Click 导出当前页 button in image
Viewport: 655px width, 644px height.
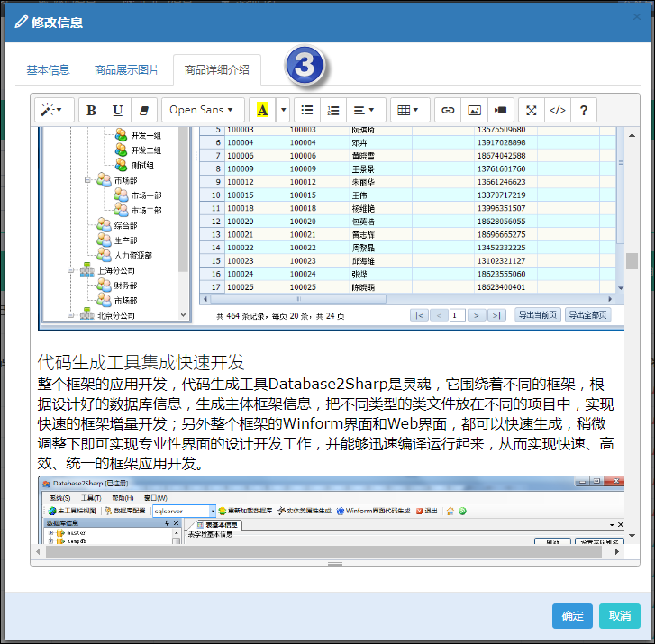tap(537, 315)
